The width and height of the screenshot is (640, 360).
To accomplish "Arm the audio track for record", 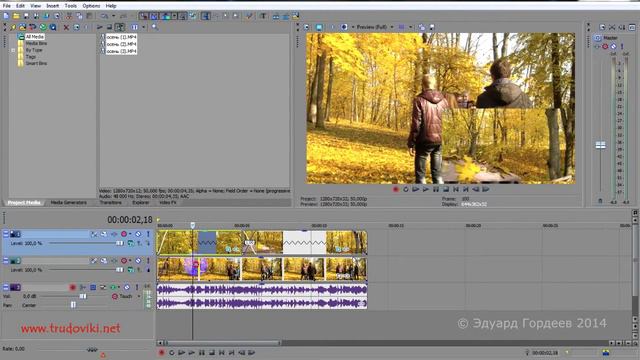I will 73,287.
